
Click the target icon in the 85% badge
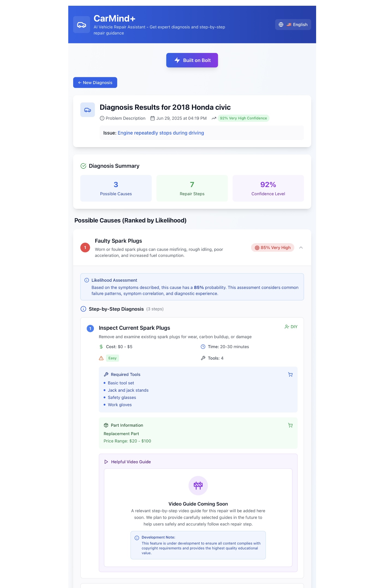coord(257,248)
